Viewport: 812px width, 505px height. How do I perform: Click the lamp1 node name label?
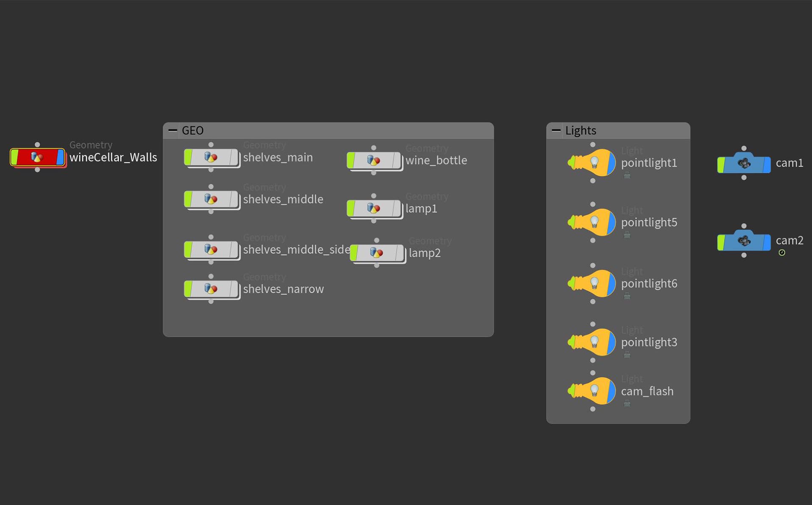point(421,208)
